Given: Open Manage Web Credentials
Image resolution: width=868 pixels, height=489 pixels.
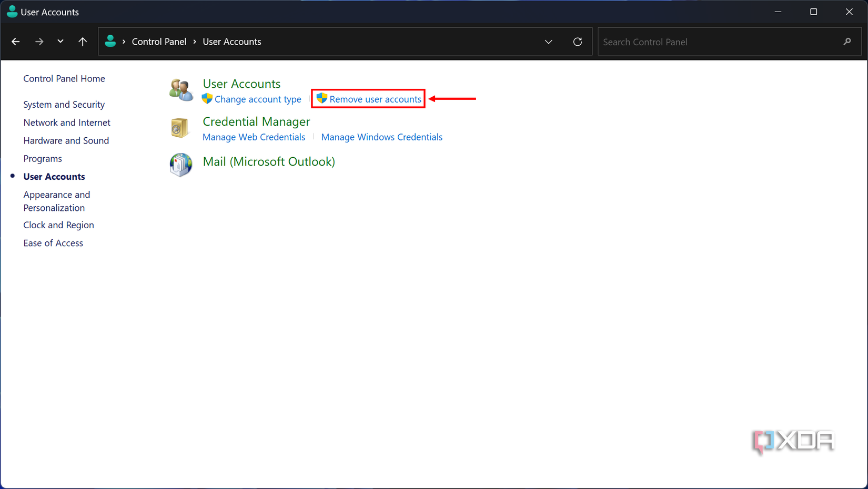Looking at the screenshot, I should 254,137.
